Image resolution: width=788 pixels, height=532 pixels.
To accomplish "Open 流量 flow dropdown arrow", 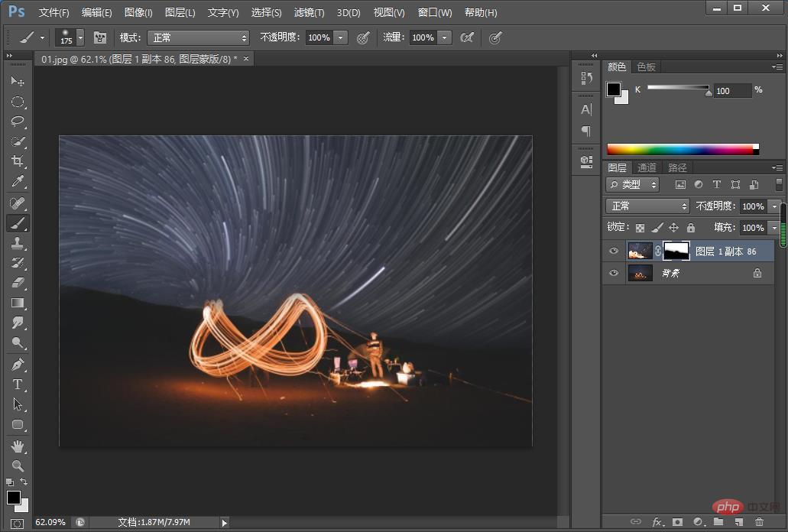I will pyautogui.click(x=445, y=37).
